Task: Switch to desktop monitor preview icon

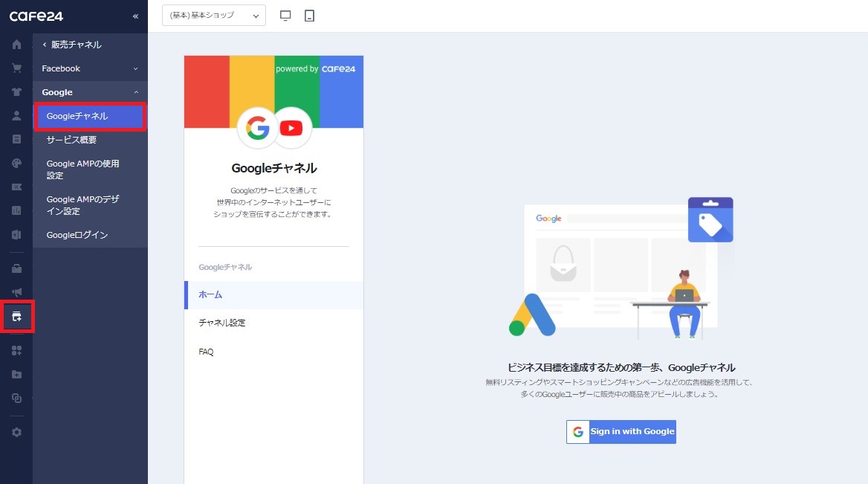Action: coord(285,16)
